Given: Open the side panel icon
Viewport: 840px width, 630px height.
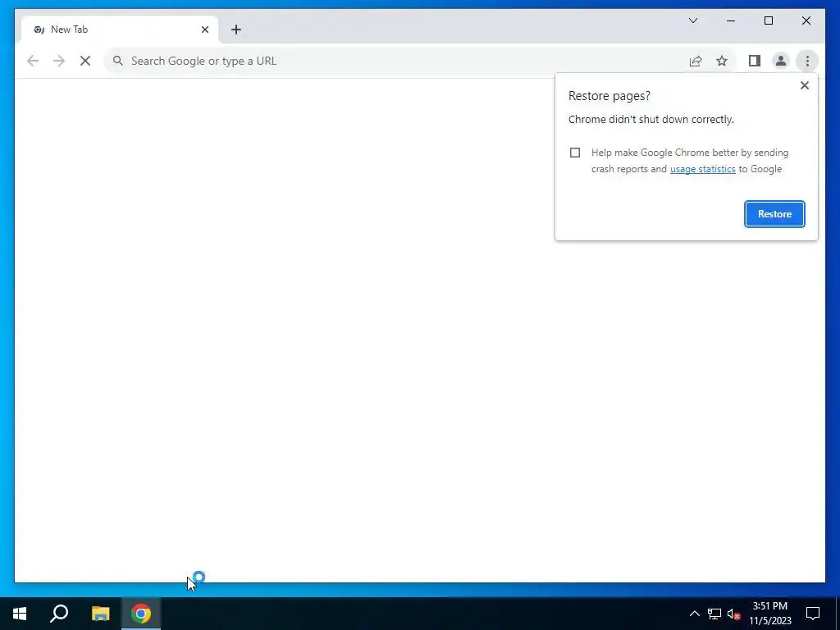Looking at the screenshot, I should click(755, 61).
